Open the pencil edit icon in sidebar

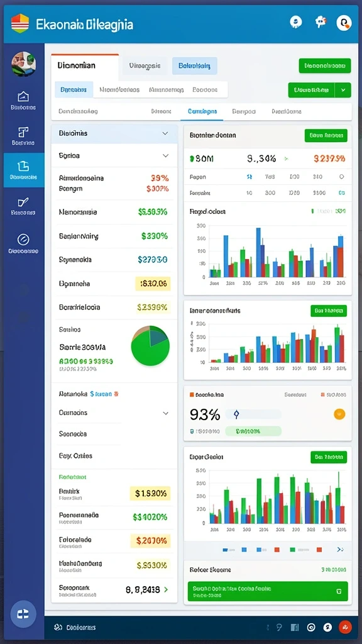tap(23, 202)
